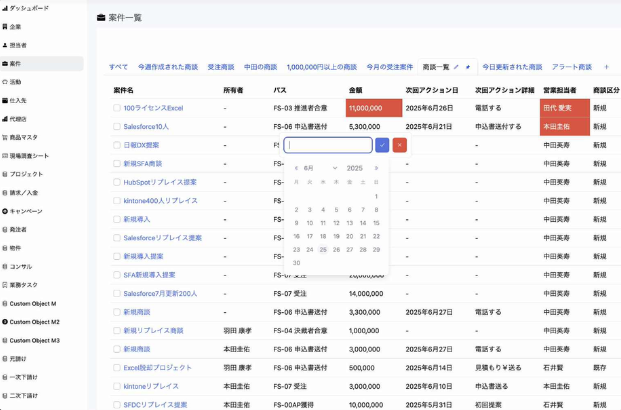Check the box beside HubSpotリプレイス提案
This screenshot has height=410, width=621.
[117, 183]
